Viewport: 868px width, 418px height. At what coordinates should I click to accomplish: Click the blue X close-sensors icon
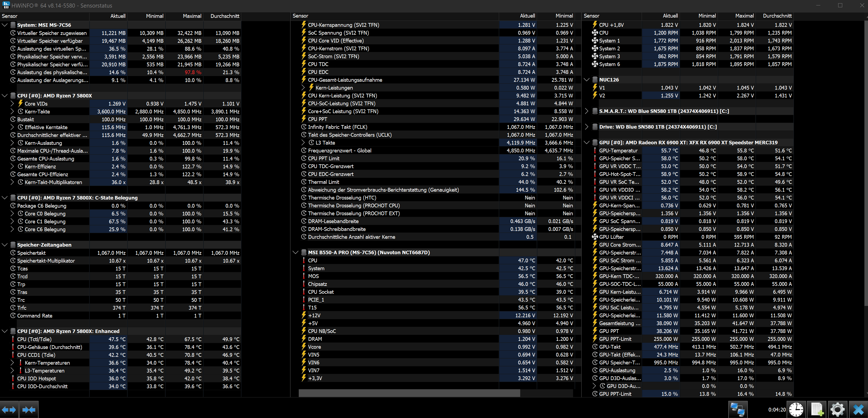coord(858,410)
